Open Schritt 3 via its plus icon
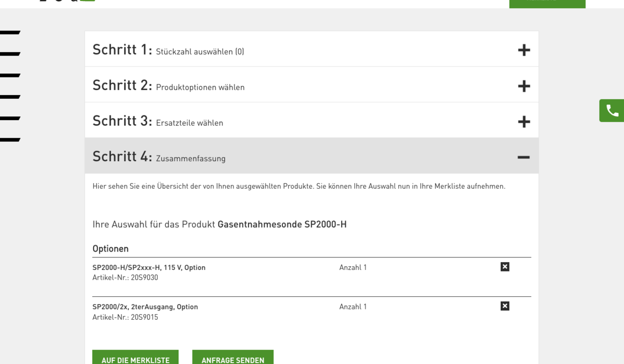 (524, 122)
